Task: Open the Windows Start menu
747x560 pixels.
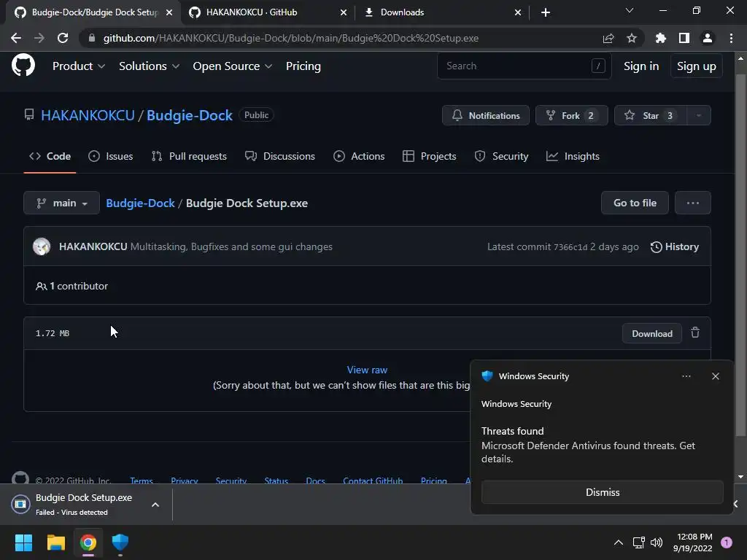Action: (23, 542)
